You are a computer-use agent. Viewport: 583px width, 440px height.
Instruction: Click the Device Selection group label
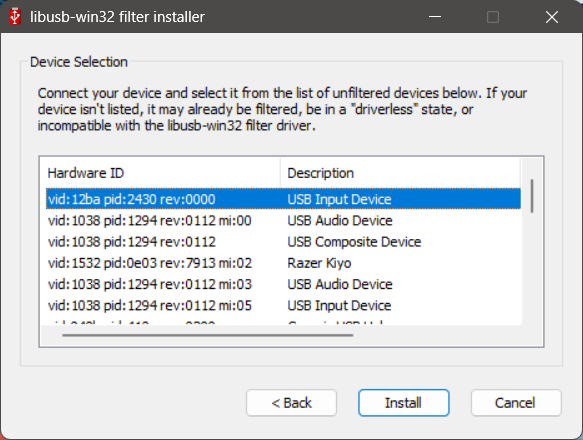[79, 62]
